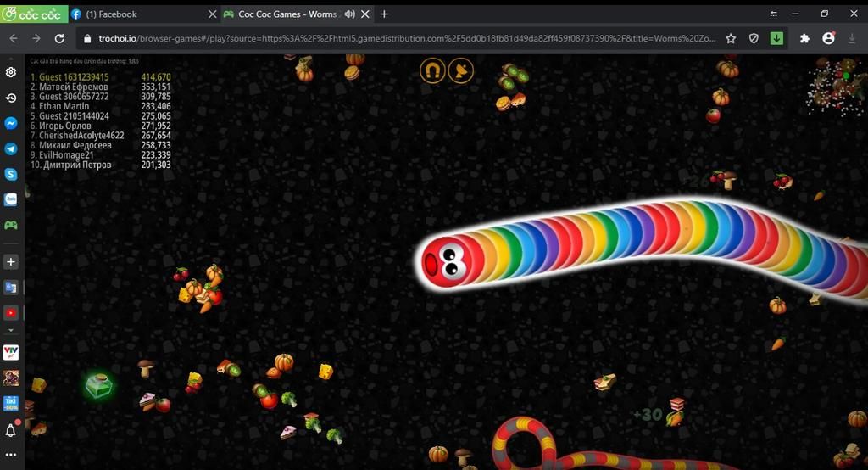
Task: Select the Coc Coc Games Worms tab
Action: tap(287, 14)
